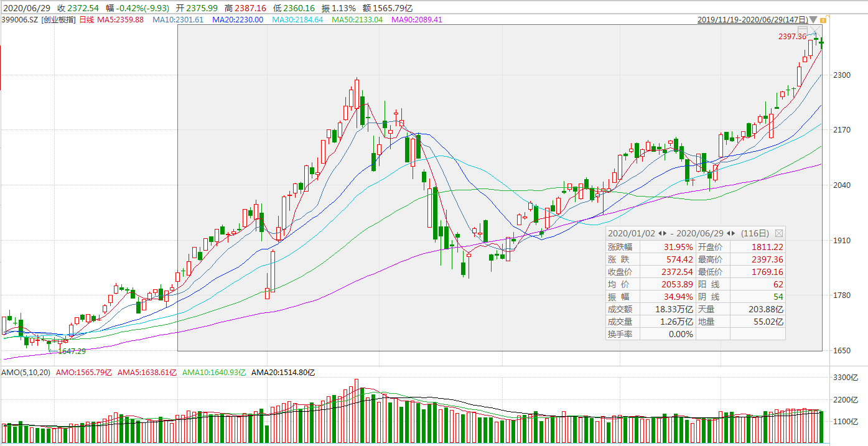The image size is (868, 446).
Task: Move end date 2020/06/29 one day earlier
Action: tap(728, 233)
